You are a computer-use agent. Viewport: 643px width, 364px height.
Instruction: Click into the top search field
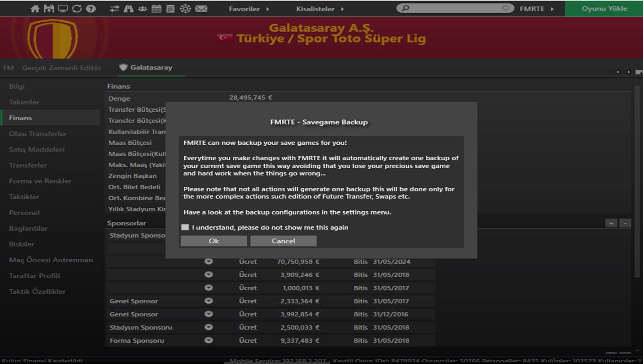click(x=455, y=8)
